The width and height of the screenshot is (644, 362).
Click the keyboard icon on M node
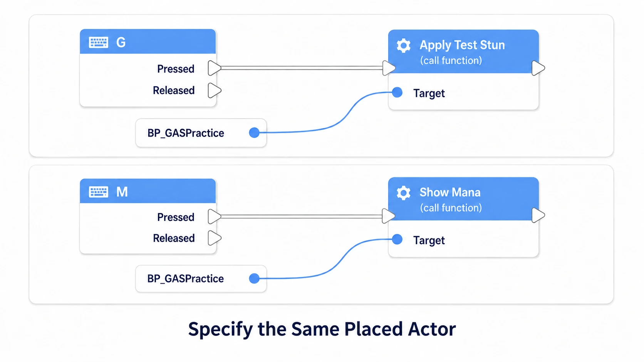(99, 192)
